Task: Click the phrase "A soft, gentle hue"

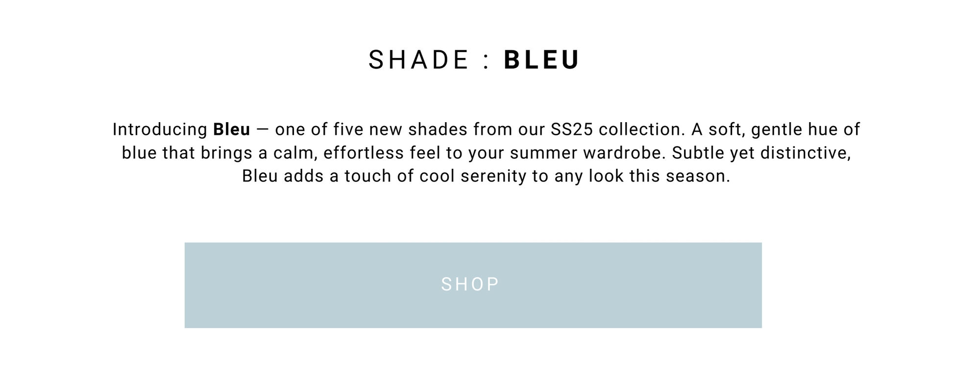Action: tap(764, 129)
